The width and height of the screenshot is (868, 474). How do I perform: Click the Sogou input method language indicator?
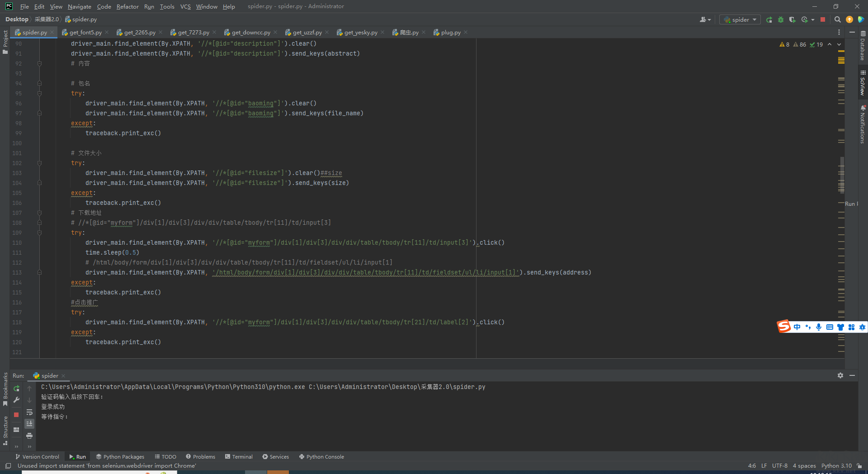[x=797, y=327]
